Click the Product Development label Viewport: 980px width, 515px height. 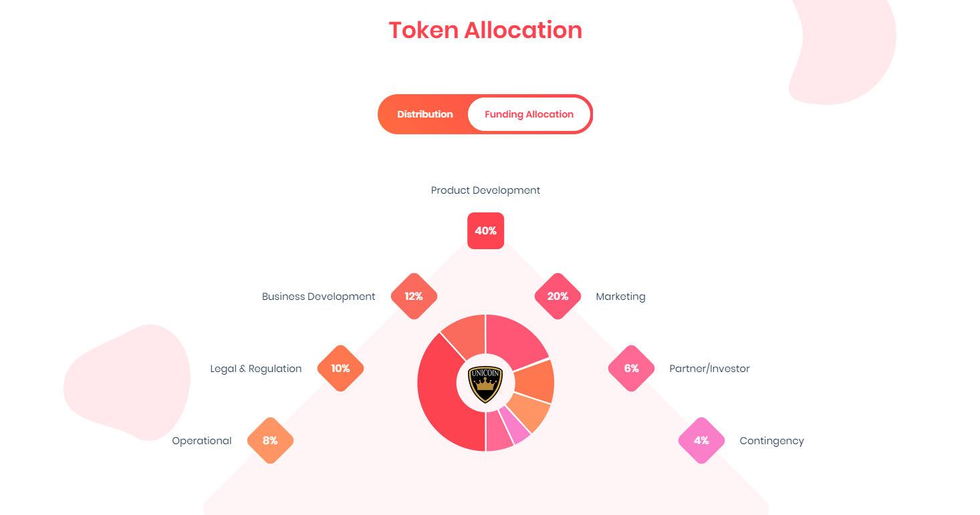click(x=485, y=190)
